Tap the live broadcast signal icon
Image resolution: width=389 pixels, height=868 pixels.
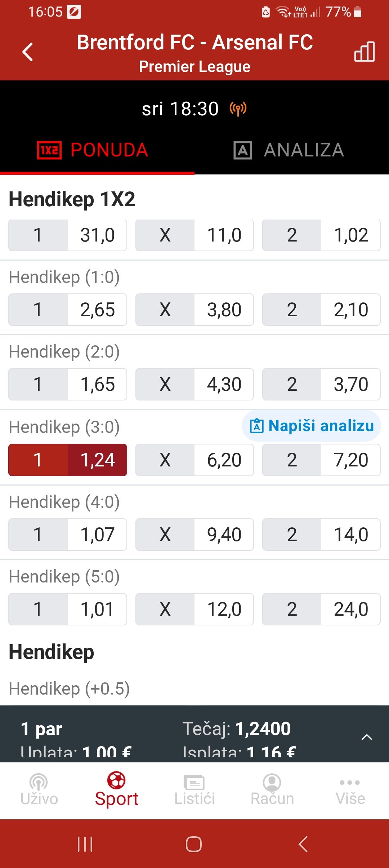pyautogui.click(x=238, y=108)
